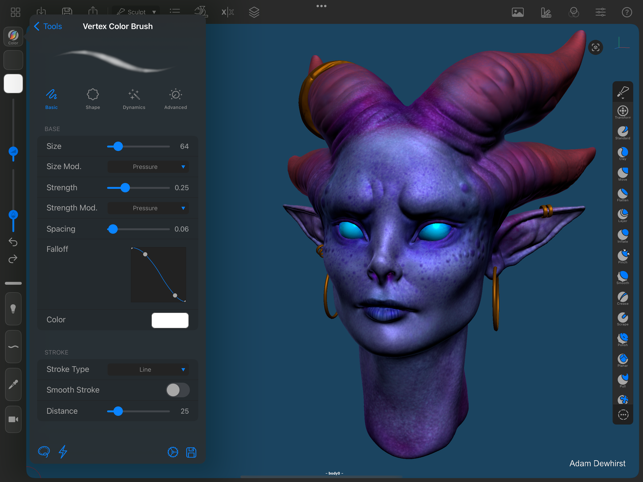Open the background image icon
Screen dimensions: 643x482
pyautogui.click(x=518, y=12)
